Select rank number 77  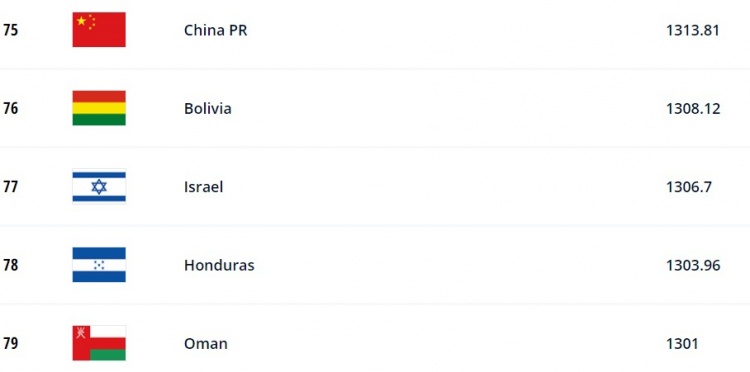pos(11,187)
